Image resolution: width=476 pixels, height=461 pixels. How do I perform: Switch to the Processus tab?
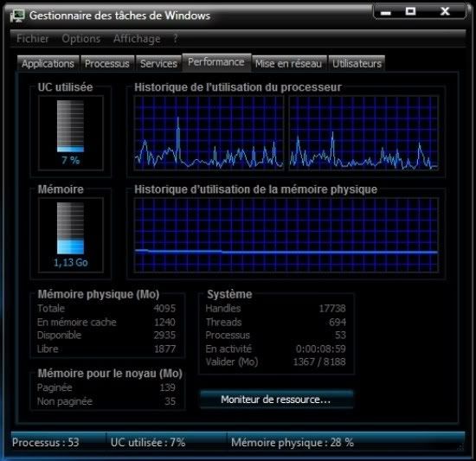click(107, 64)
